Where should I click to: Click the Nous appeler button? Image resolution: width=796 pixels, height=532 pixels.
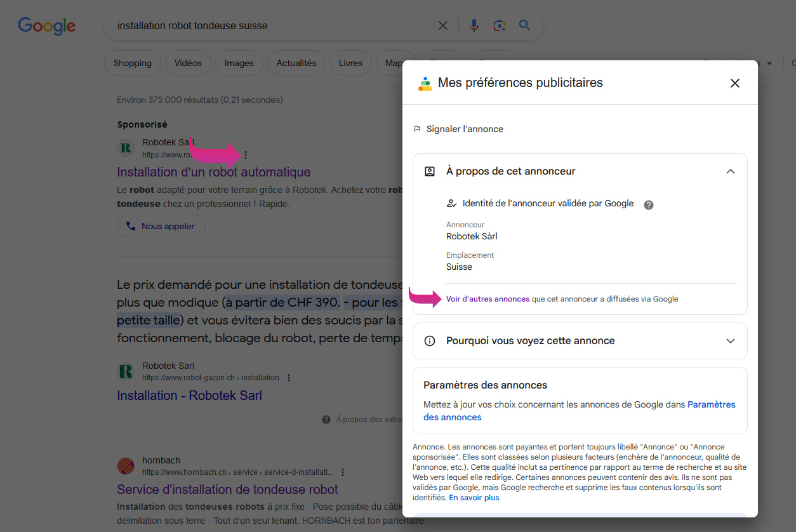pos(161,226)
